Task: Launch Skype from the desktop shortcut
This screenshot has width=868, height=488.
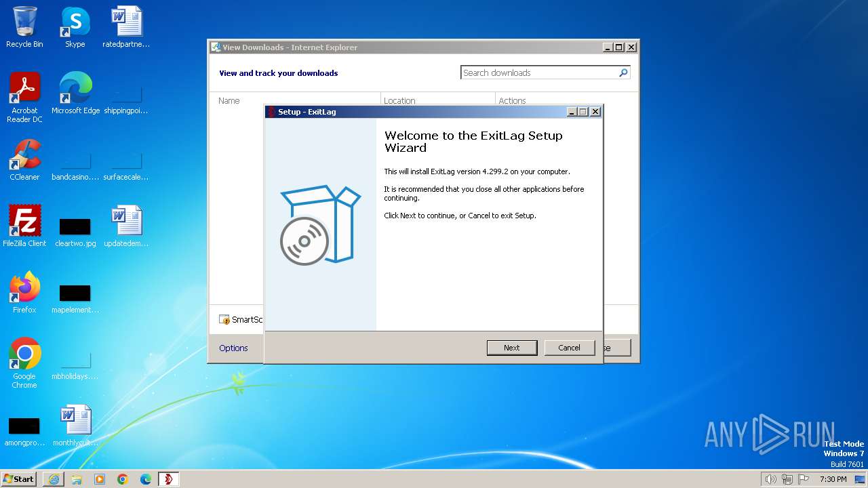Action: (75, 27)
